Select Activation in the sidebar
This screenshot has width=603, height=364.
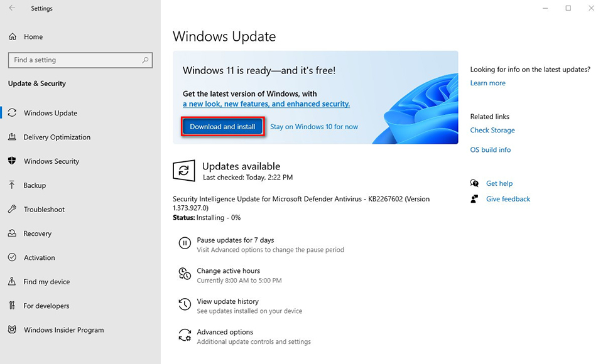(39, 257)
